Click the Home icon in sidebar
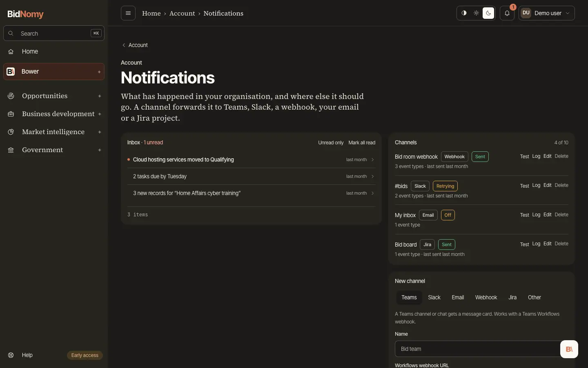The width and height of the screenshot is (588, 368). pos(11,52)
